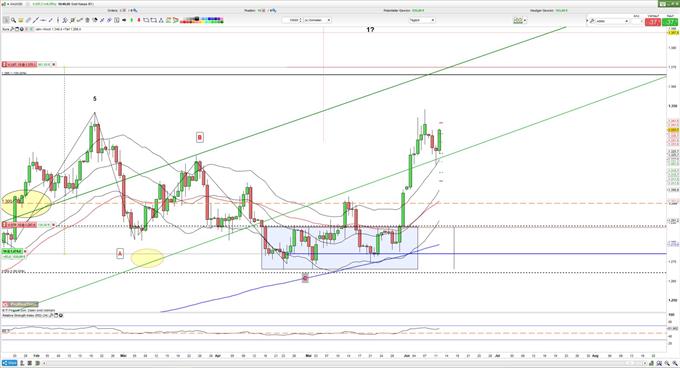Select the first rectangle drawing tool
Image resolution: width=680 pixels, height=368 pixels.
click(146, 20)
